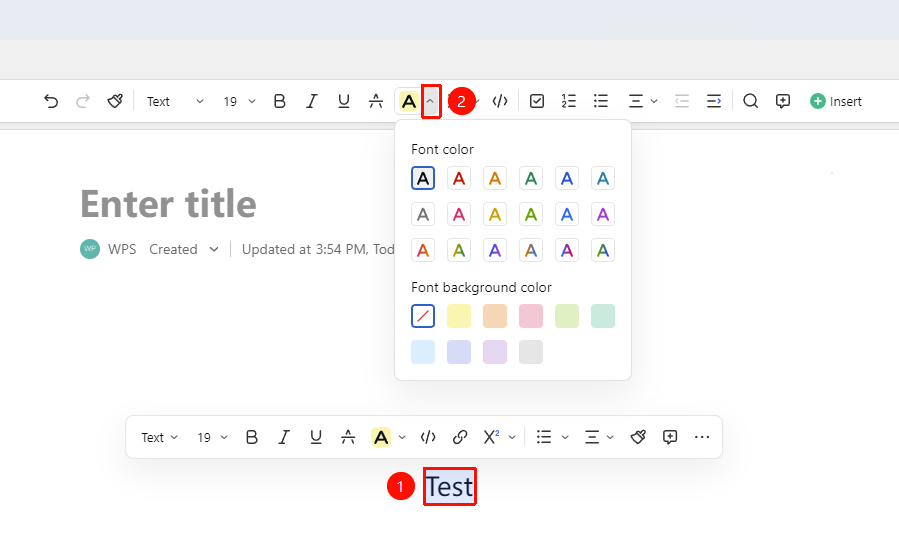Toggle Bold in the floating toolbar
The image size is (899, 556).
coord(252,437)
